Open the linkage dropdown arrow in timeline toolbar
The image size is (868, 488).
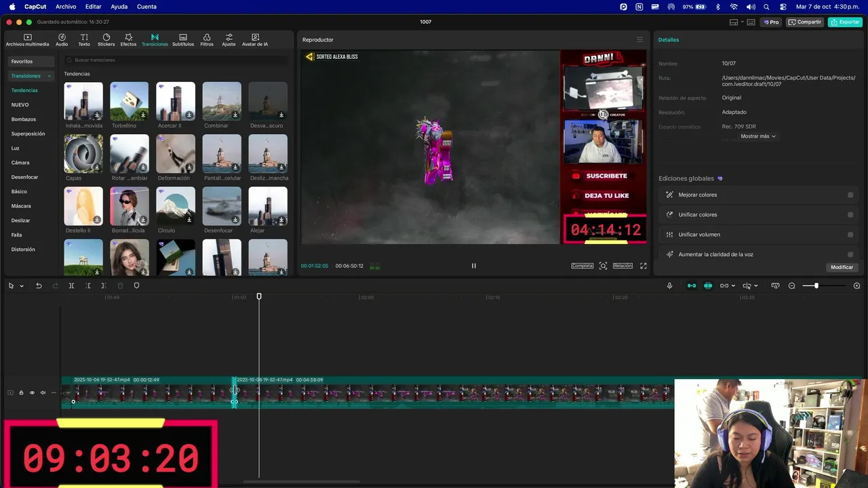click(x=734, y=286)
